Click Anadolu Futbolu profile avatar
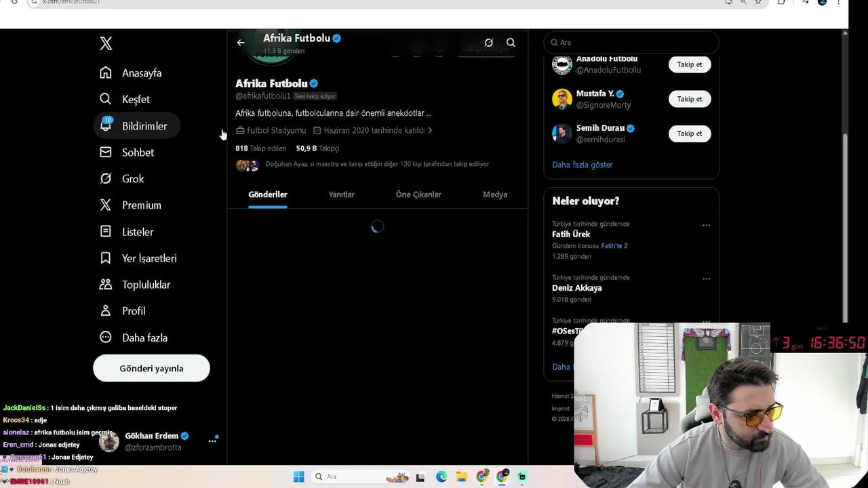 click(x=561, y=64)
